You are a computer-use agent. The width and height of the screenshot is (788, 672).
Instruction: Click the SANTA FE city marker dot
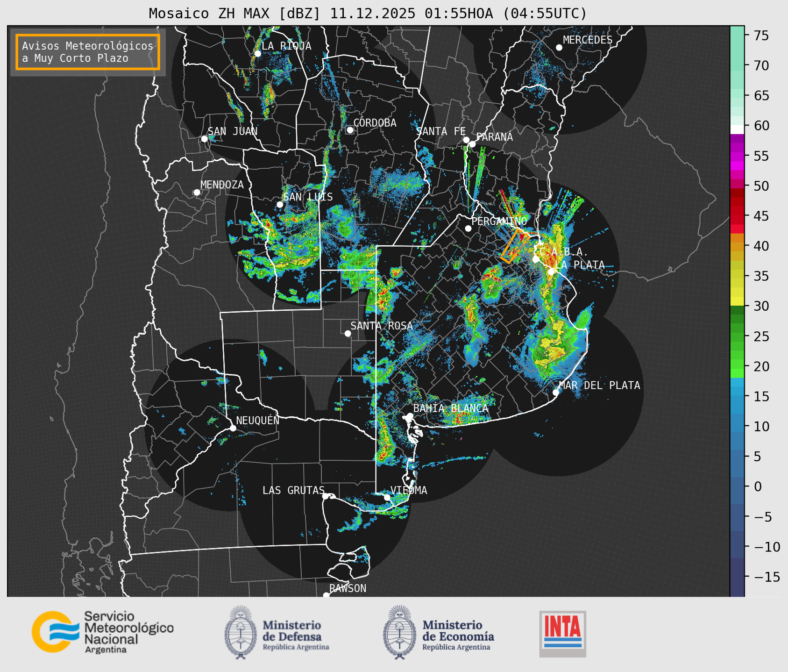click(466, 140)
